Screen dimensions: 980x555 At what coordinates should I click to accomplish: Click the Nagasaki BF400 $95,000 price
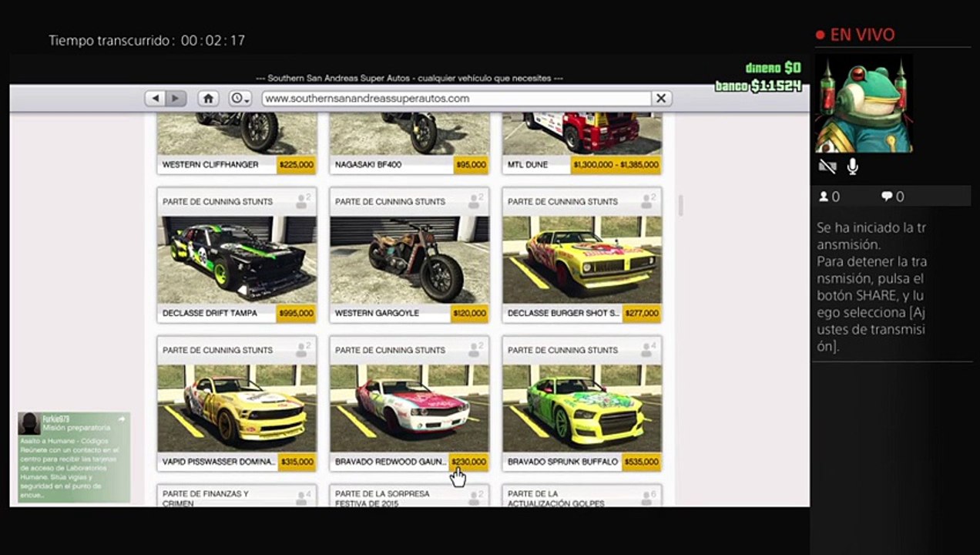pos(471,164)
